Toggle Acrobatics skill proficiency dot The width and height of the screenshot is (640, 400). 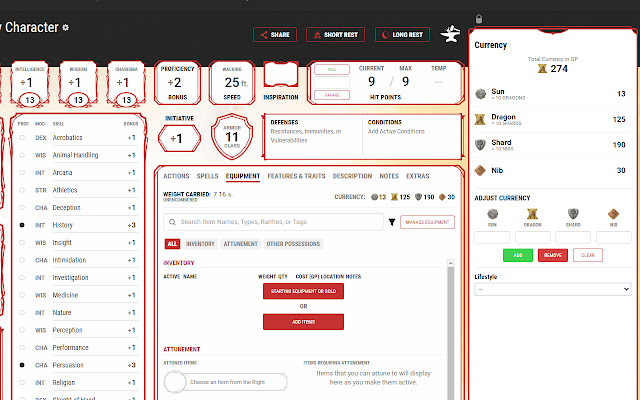pos(22,138)
